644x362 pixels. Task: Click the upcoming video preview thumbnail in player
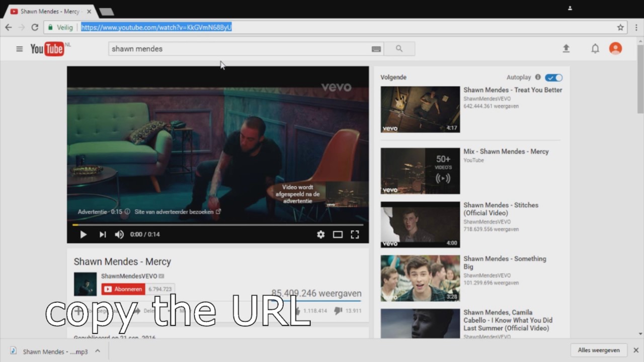point(347,195)
